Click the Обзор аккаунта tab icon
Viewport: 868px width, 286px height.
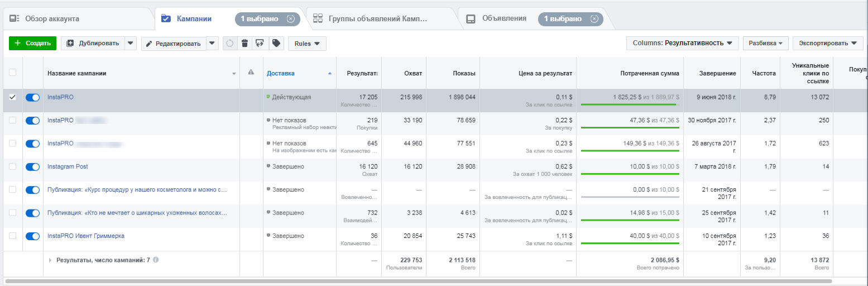(x=15, y=18)
